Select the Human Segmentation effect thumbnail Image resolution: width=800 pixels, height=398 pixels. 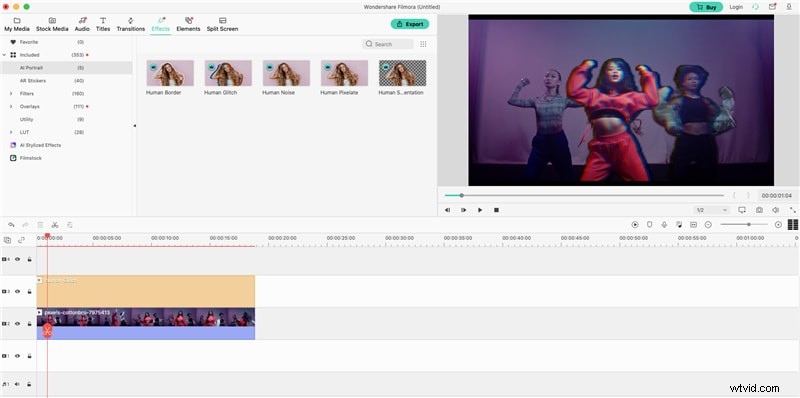[403, 73]
